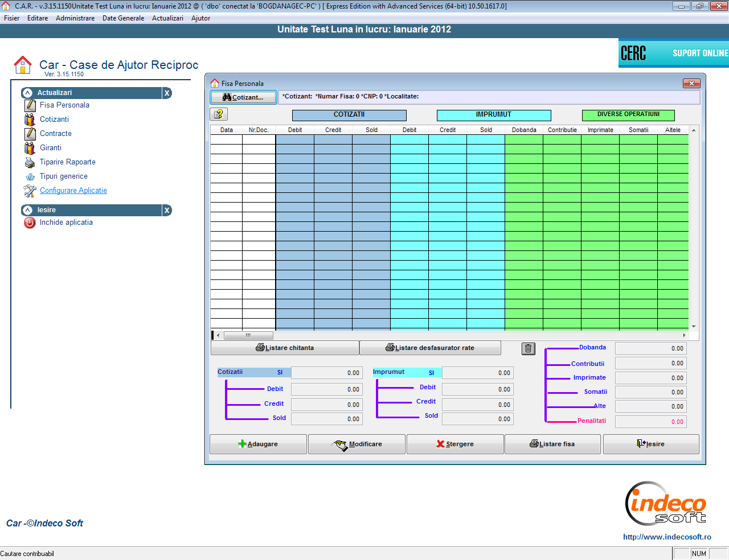Click the help question mark icon
Screen dimensions: 729x560
[x=219, y=114]
